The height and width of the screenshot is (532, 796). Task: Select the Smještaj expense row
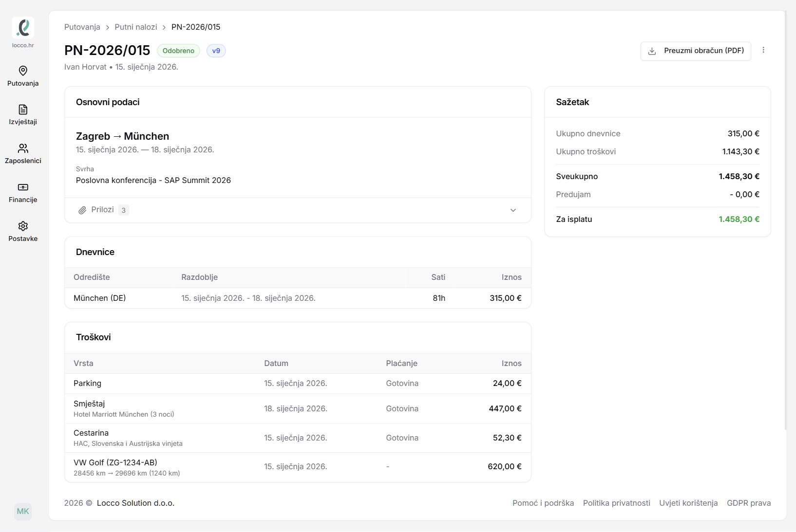297,408
